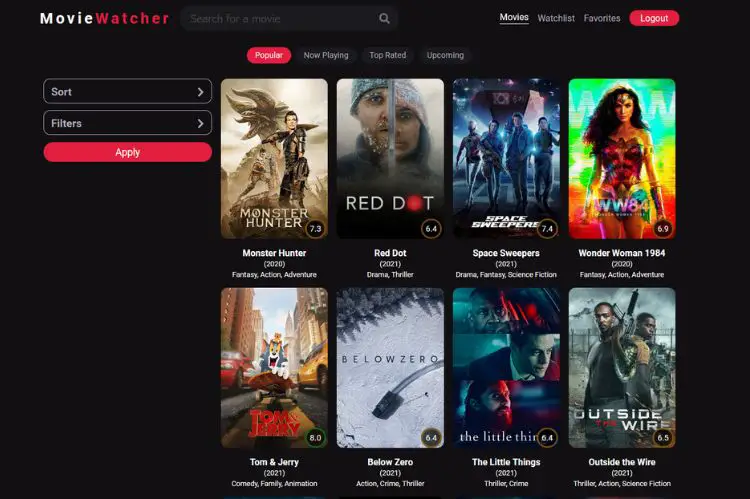Expand the Filters panel
Viewport: 750px width, 499px height.
127,123
